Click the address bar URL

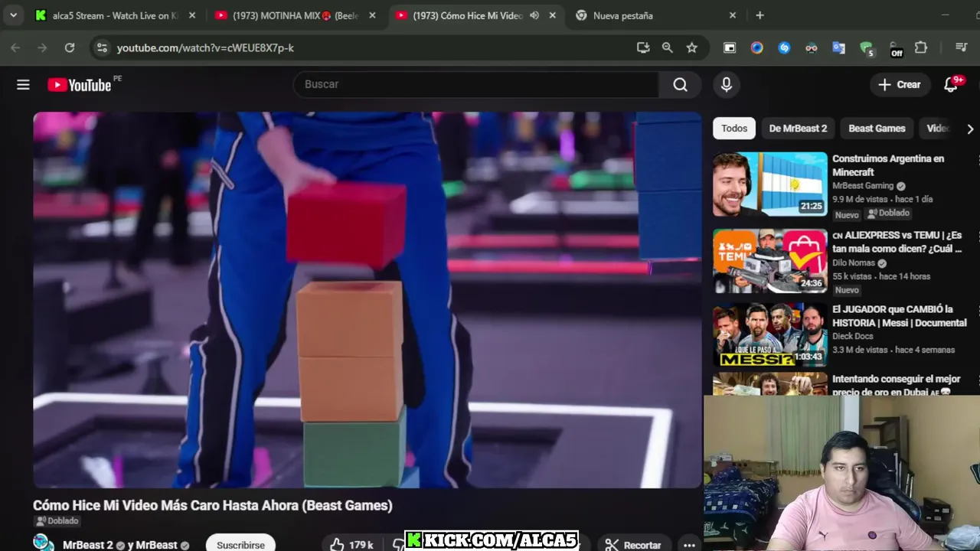coord(205,47)
